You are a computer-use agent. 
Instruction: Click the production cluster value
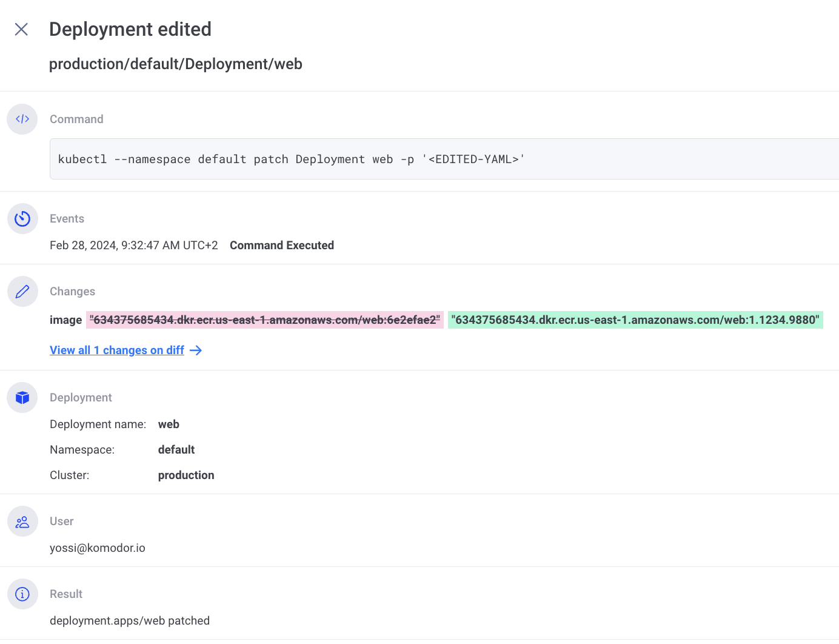coord(186,475)
